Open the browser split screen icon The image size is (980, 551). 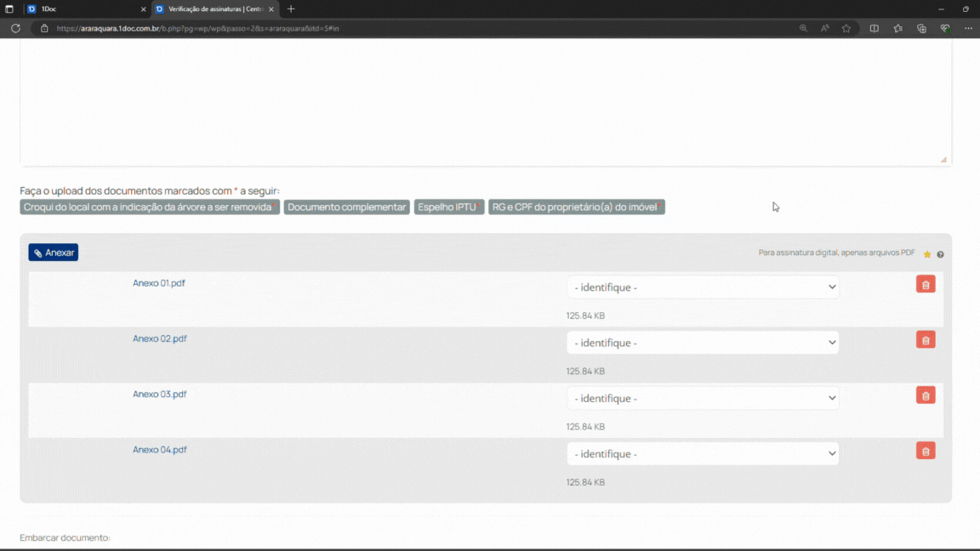[x=874, y=28]
